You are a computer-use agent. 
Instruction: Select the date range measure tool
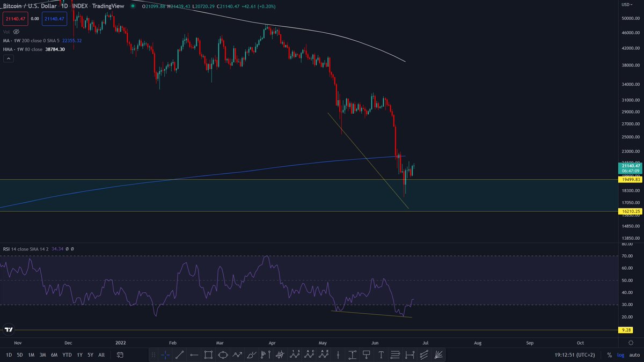(410, 354)
